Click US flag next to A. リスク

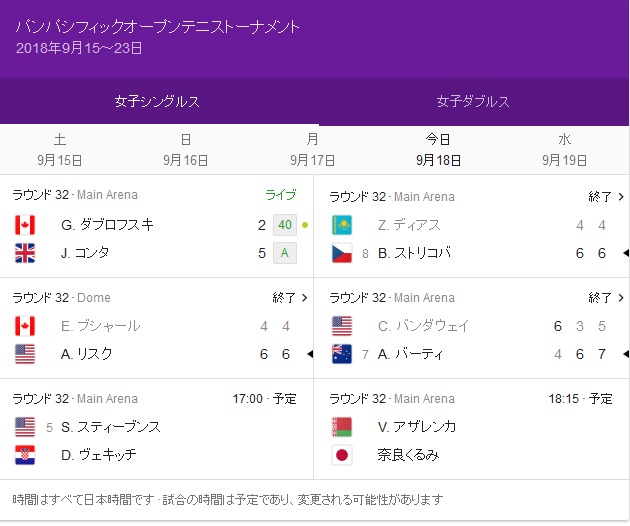pyautogui.click(x=25, y=354)
